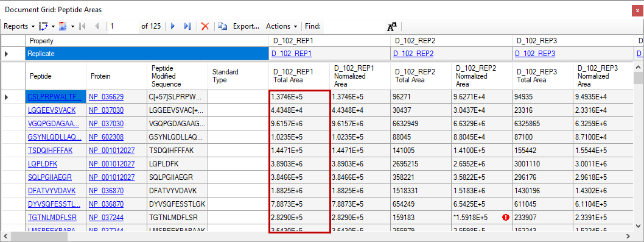644x242 pixels.
Task: Select the cell with value 9.6157E+6 under REP1 Total Area
Action: pos(299,124)
